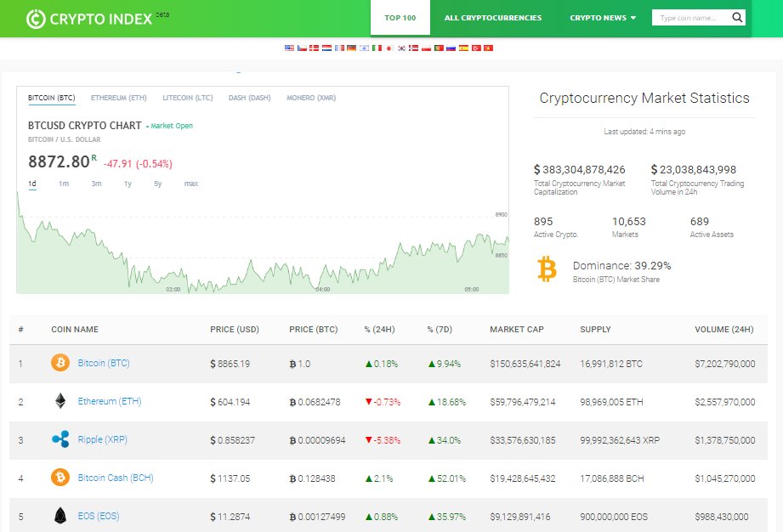783x532 pixels.
Task: Open the EOS (EOS) coin link
Action: tap(99, 516)
